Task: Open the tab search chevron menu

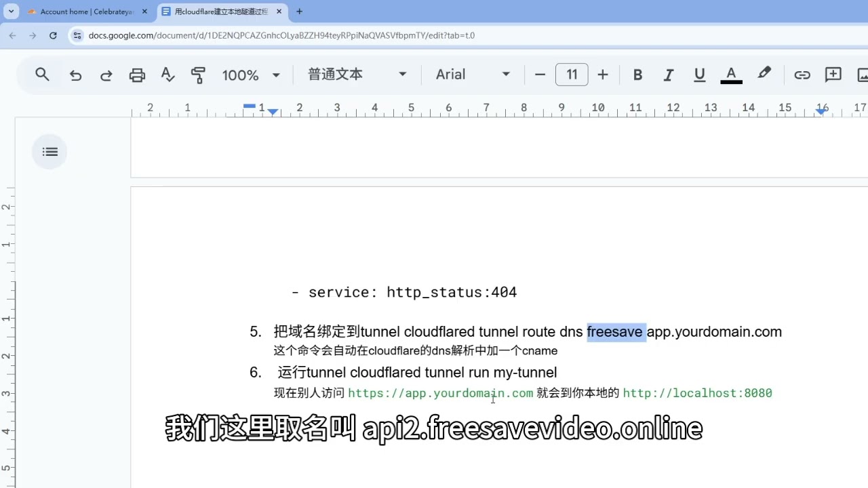Action: [11, 12]
